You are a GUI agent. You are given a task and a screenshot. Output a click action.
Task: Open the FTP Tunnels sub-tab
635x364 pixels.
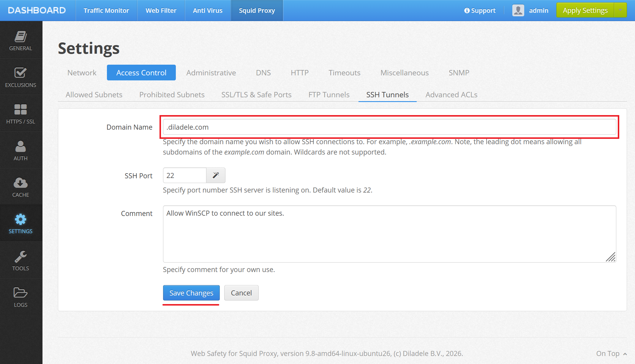tap(329, 95)
